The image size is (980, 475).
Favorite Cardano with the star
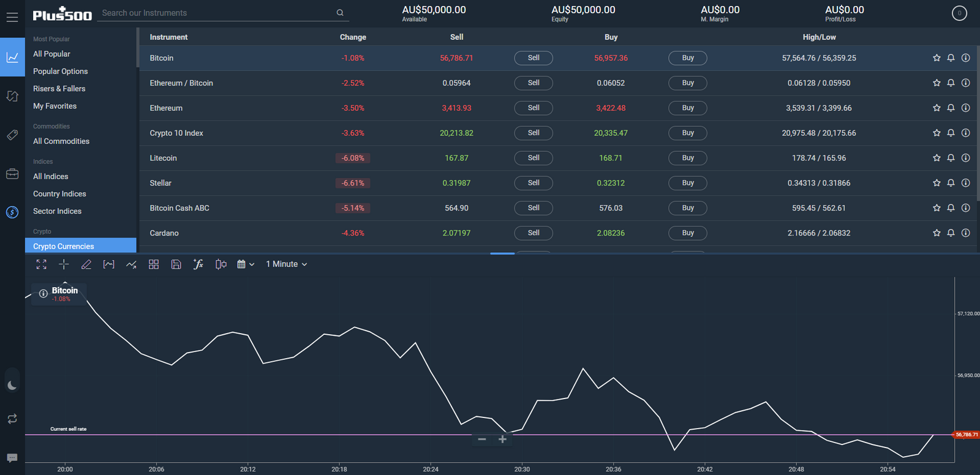[x=937, y=233]
